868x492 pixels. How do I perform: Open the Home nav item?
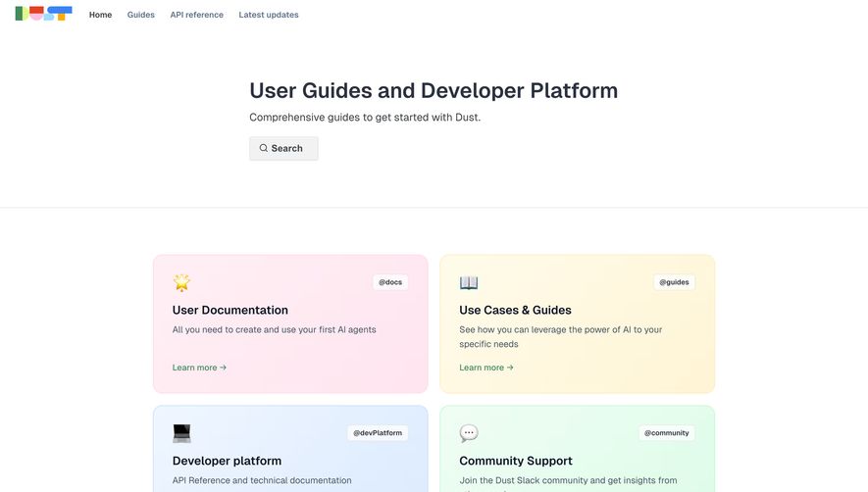pyautogui.click(x=100, y=15)
